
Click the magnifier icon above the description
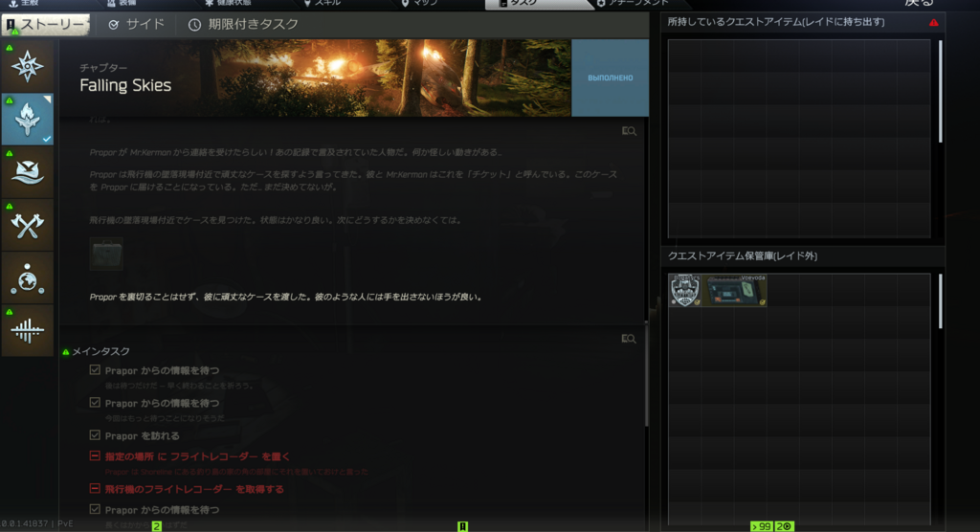click(x=629, y=131)
